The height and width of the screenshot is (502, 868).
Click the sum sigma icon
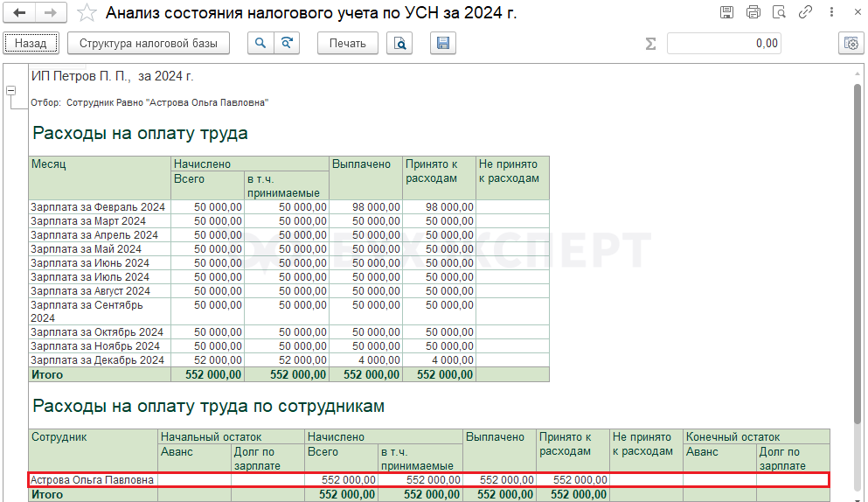point(651,43)
